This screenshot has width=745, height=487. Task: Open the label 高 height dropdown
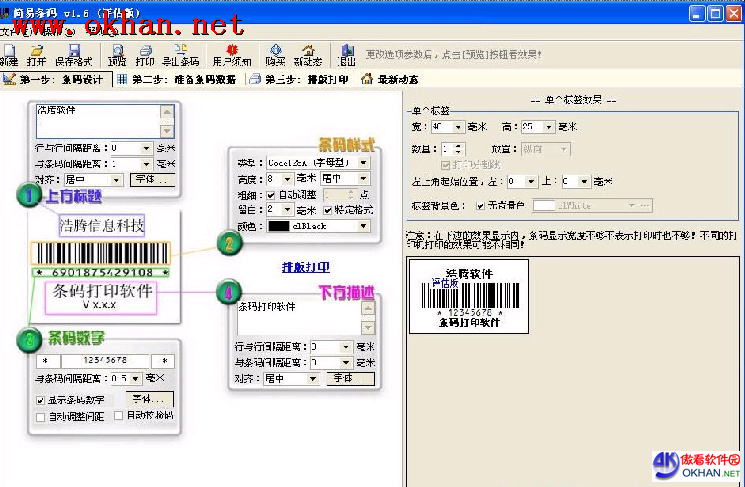click(549, 127)
